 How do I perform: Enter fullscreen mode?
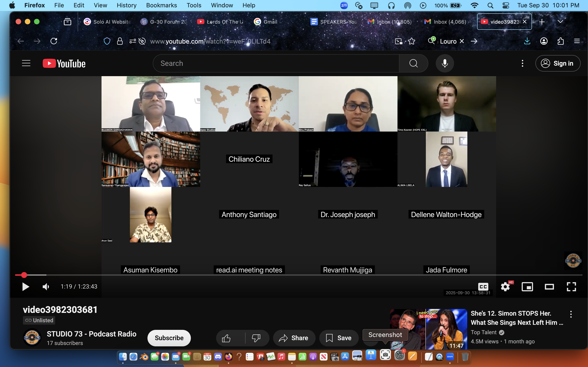pos(571,287)
